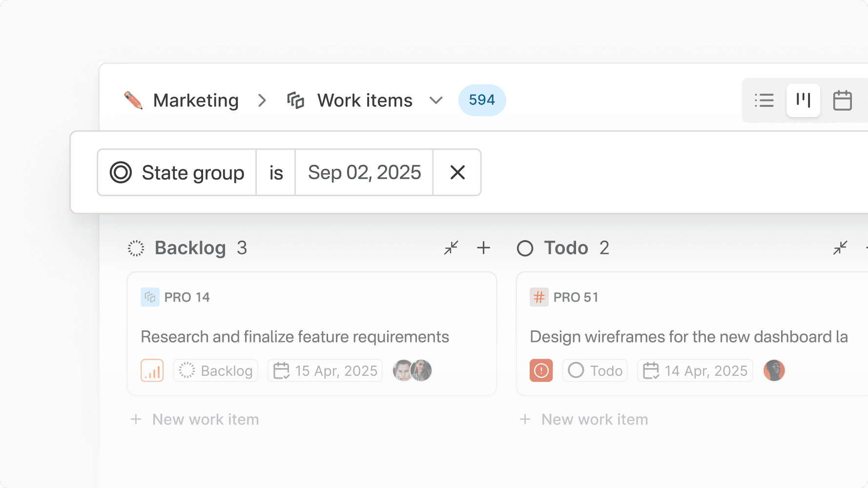This screenshot has width=868, height=488.
Task: Click the assignee avatar on PRO 51
Action: [x=774, y=370]
